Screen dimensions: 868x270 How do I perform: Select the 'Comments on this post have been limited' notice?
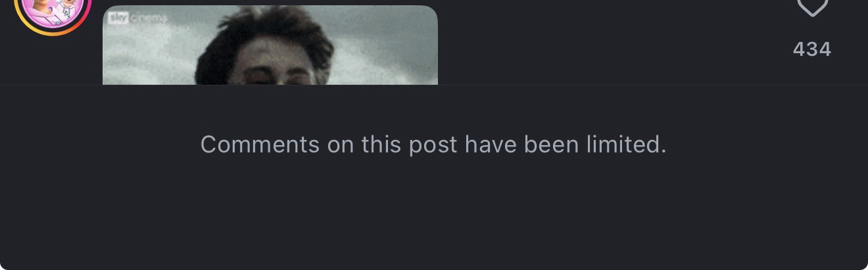pos(433,145)
